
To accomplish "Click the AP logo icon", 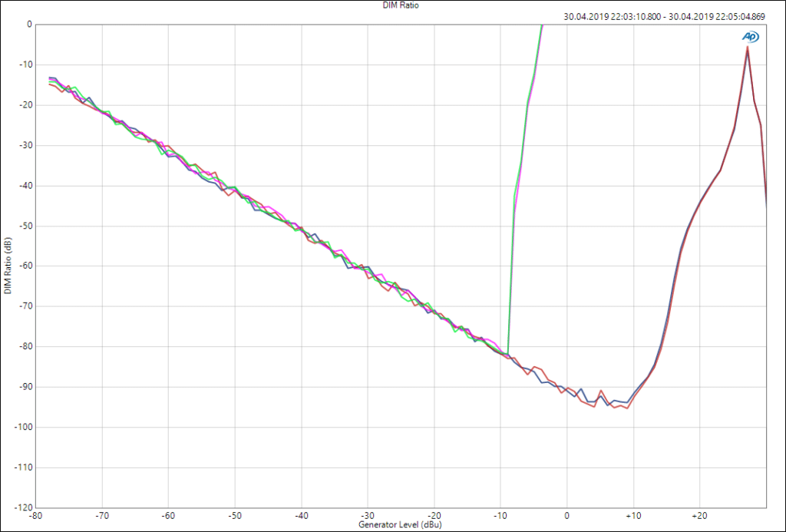I will click(x=750, y=36).
